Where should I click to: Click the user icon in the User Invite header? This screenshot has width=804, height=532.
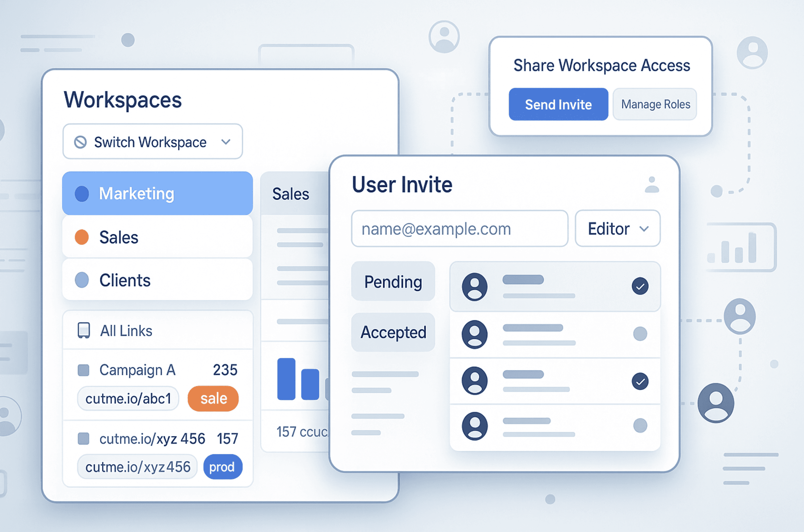pyautogui.click(x=651, y=185)
